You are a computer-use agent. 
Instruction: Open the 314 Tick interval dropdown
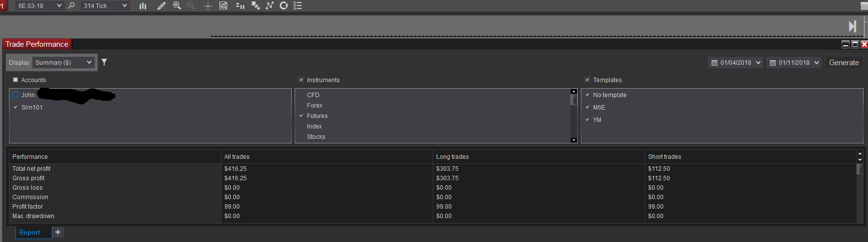(x=105, y=5)
